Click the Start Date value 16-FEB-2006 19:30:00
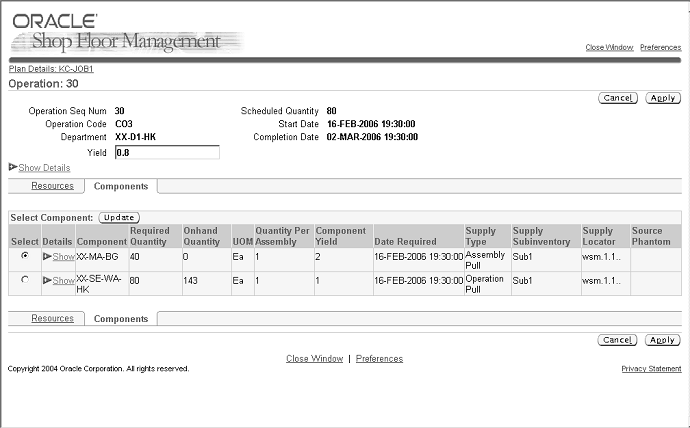This screenshot has height=428, width=690. (x=371, y=124)
